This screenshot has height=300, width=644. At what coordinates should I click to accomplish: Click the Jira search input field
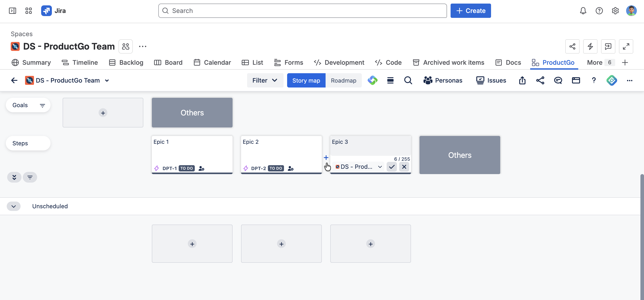click(302, 11)
